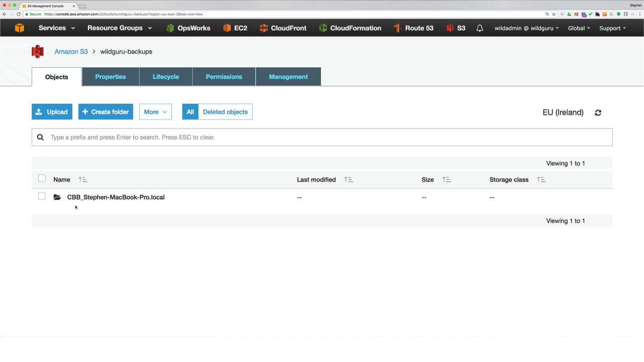Click the Gmail extension icon
The image size is (644, 362).
[x=576, y=14]
